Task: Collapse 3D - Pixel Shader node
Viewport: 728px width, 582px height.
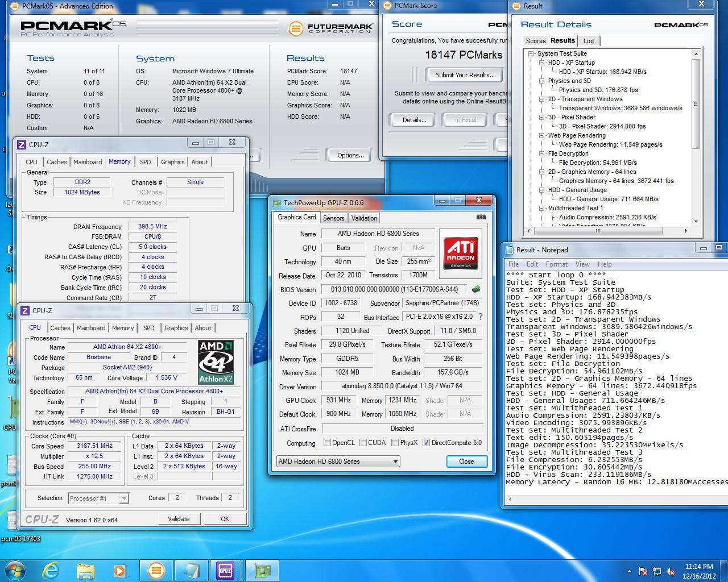Action: [x=542, y=117]
